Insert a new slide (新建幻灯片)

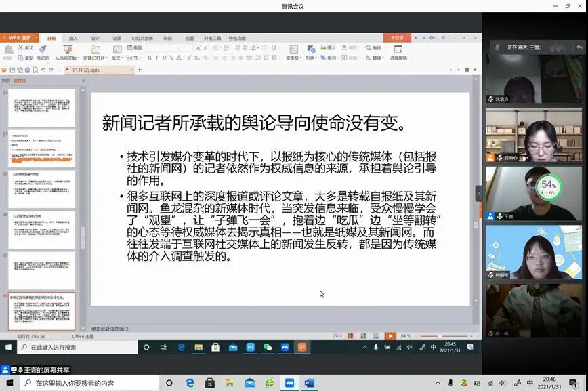pos(96,52)
